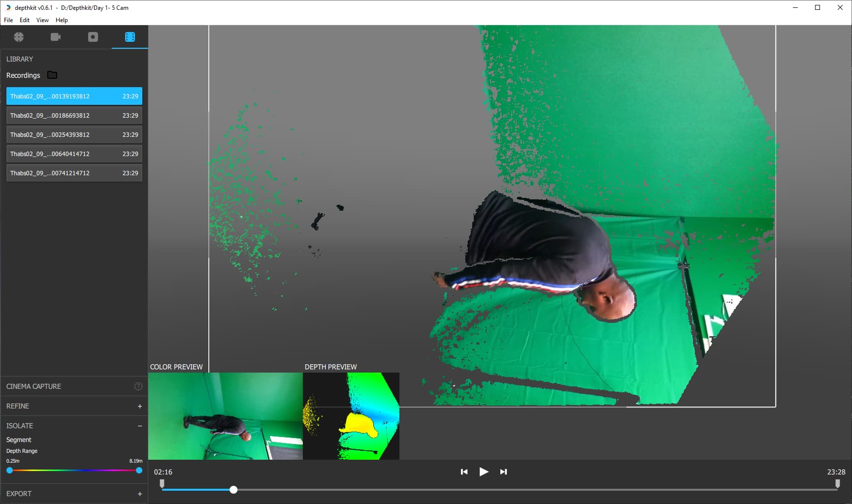The height and width of the screenshot is (504, 852).
Task: Expand the Export section
Action: (x=140, y=494)
